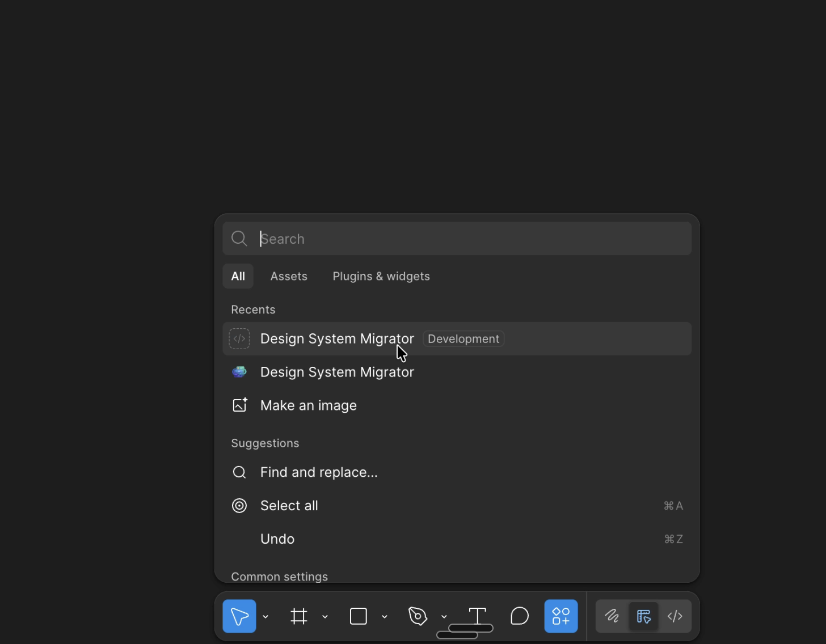This screenshot has width=826, height=644.
Task: Click the Make an image icon
Action: point(239,405)
